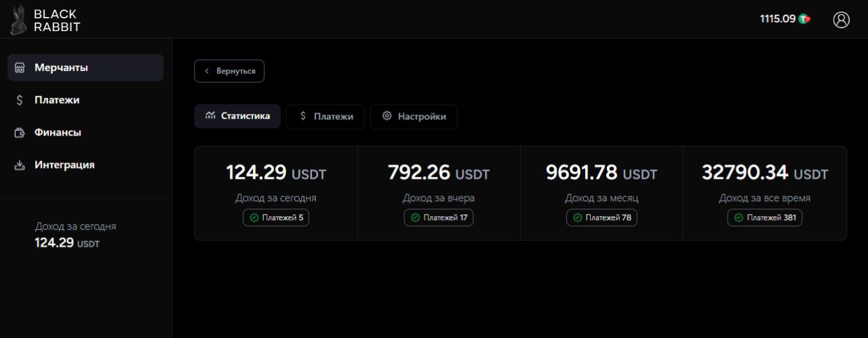Click the Вернуться back button
Viewport: 868px width, 338px height.
(229, 71)
